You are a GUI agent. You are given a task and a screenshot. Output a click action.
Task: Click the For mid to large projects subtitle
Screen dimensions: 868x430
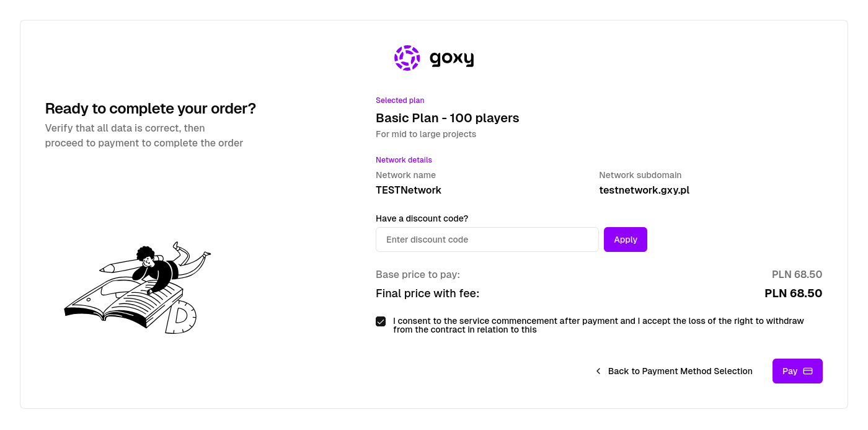click(426, 134)
